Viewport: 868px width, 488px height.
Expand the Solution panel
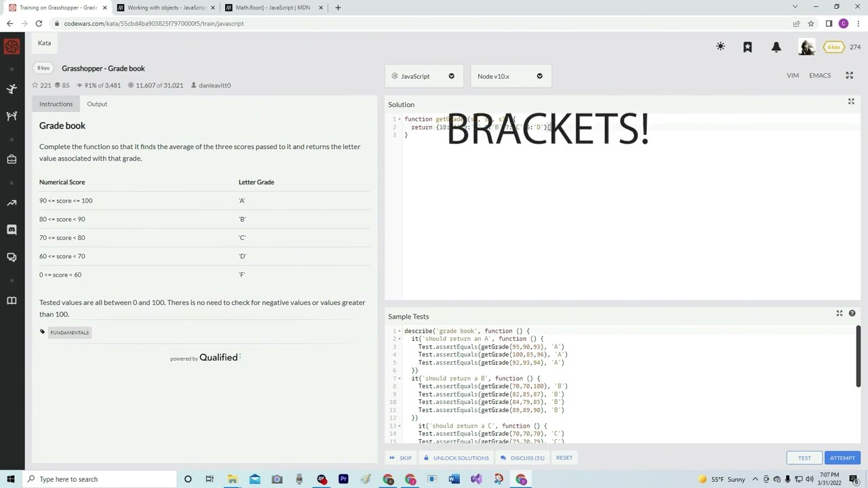point(851,102)
